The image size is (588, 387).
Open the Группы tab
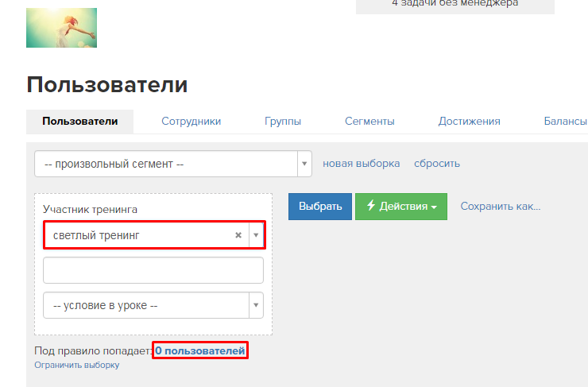pos(283,121)
